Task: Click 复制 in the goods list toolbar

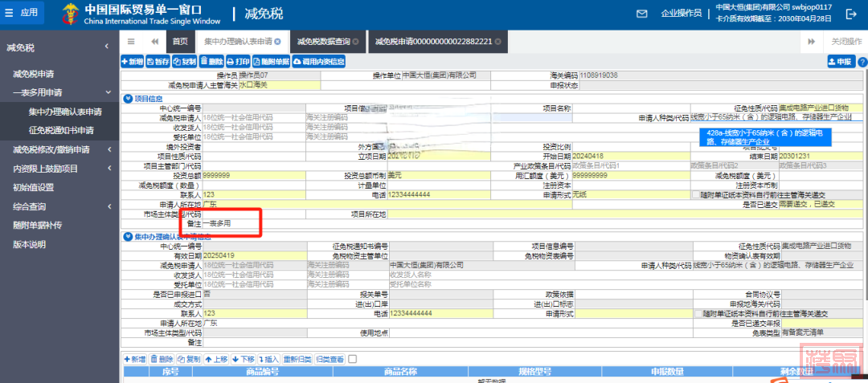Action: pyautogui.click(x=189, y=359)
